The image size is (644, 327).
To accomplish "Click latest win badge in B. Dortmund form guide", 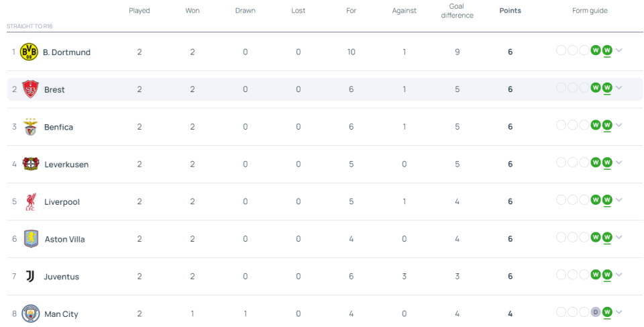I will click(607, 50).
